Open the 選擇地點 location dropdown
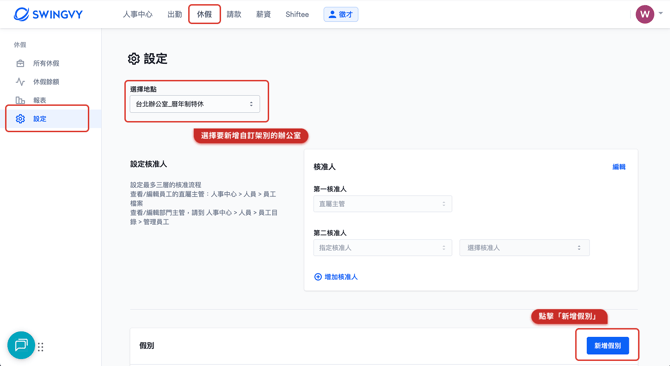670x366 pixels. coord(194,104)
